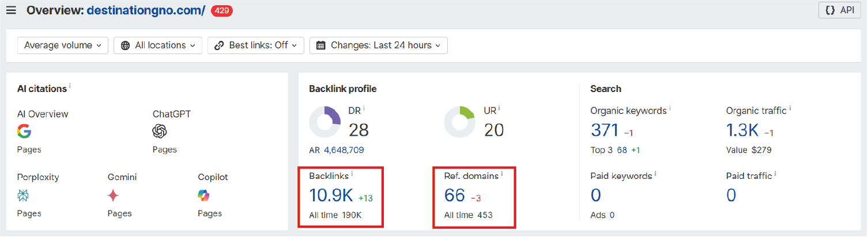Click the info icon next to Ref. domains
The image size is (868, 237).
502,173
